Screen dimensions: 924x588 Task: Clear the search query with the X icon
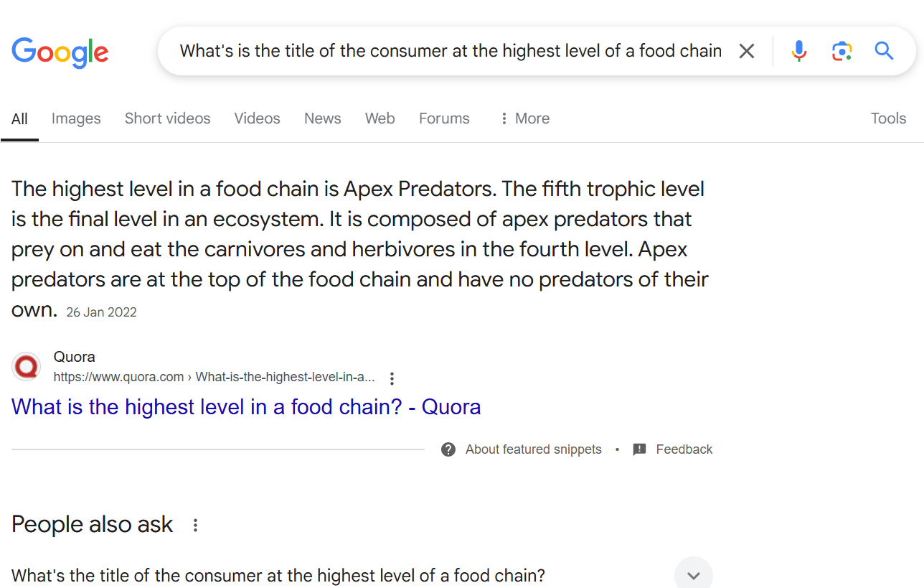click(747, 50)
